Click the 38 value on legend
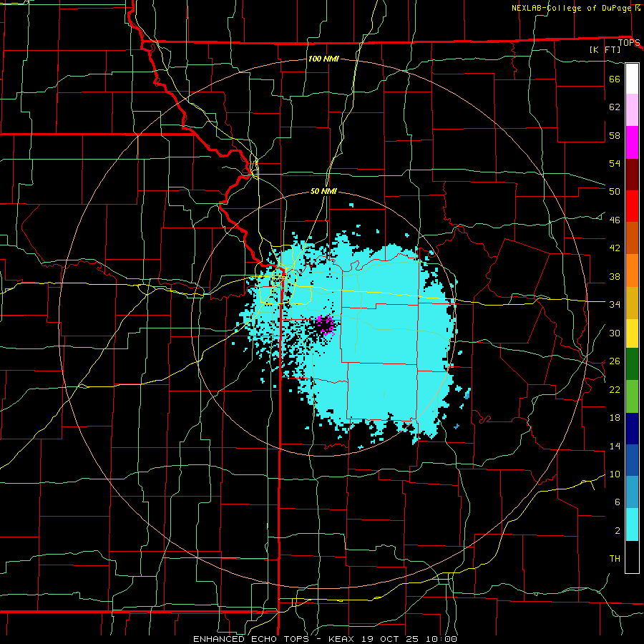This screenshot has width=644, height=644. tap(615, 276)
